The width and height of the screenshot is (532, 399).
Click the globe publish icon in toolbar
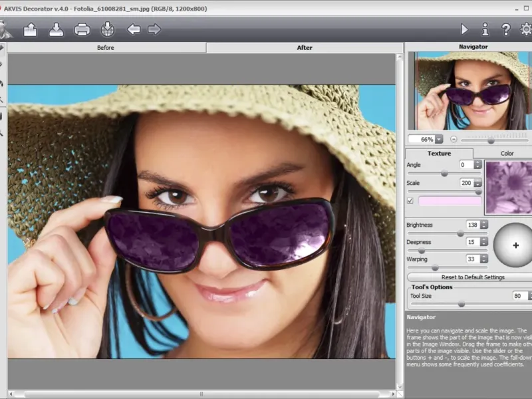108,29
